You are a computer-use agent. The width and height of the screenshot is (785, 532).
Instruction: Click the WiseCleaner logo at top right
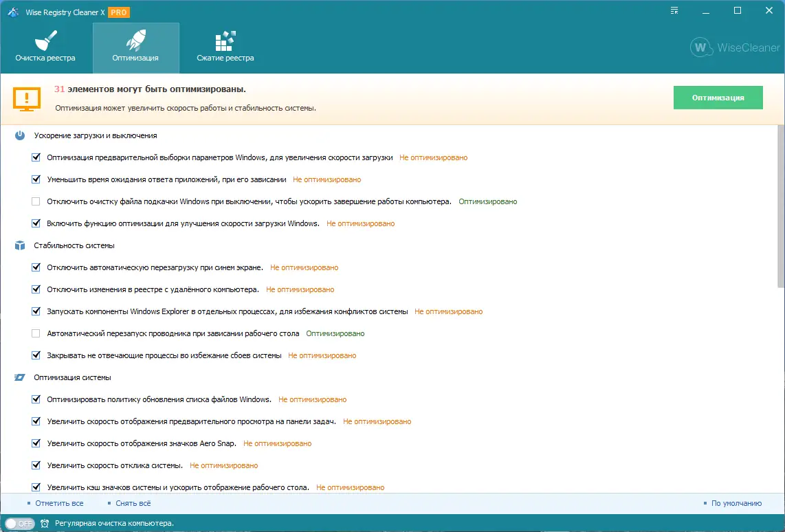coord(734,48)
